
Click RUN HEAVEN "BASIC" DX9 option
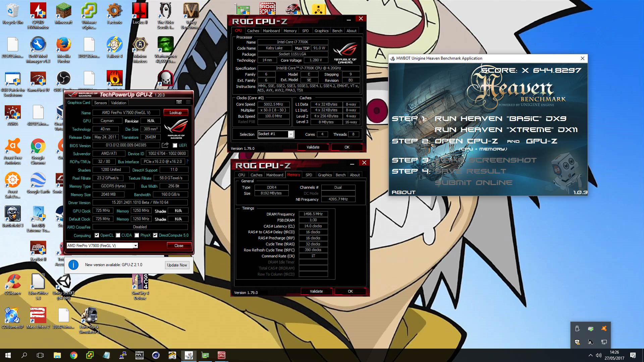pyautogui.click(x=500, y=119)
